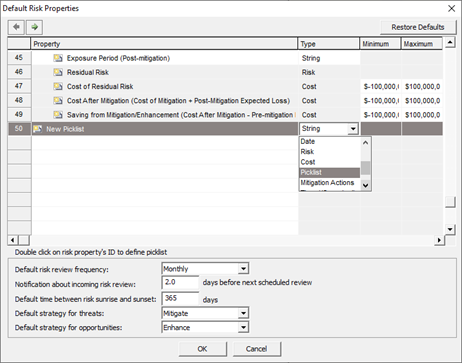Select row ID 47
Viewport: 462px width, 363px height.
pos(19,86)
